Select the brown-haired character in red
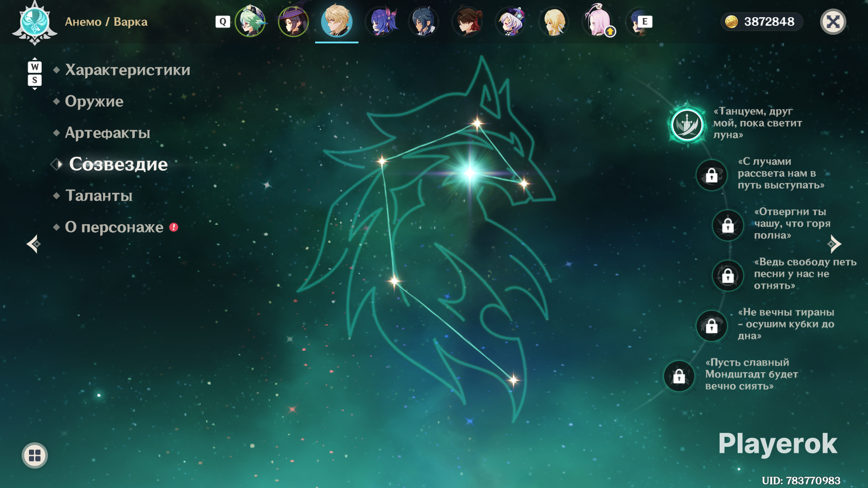 [467, 21]
